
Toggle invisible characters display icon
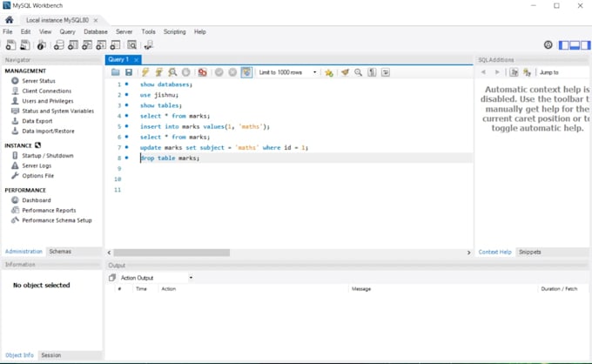372,72
